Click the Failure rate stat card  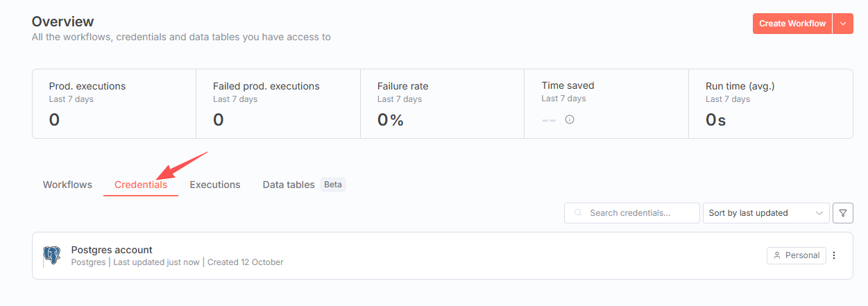(442, 103)
